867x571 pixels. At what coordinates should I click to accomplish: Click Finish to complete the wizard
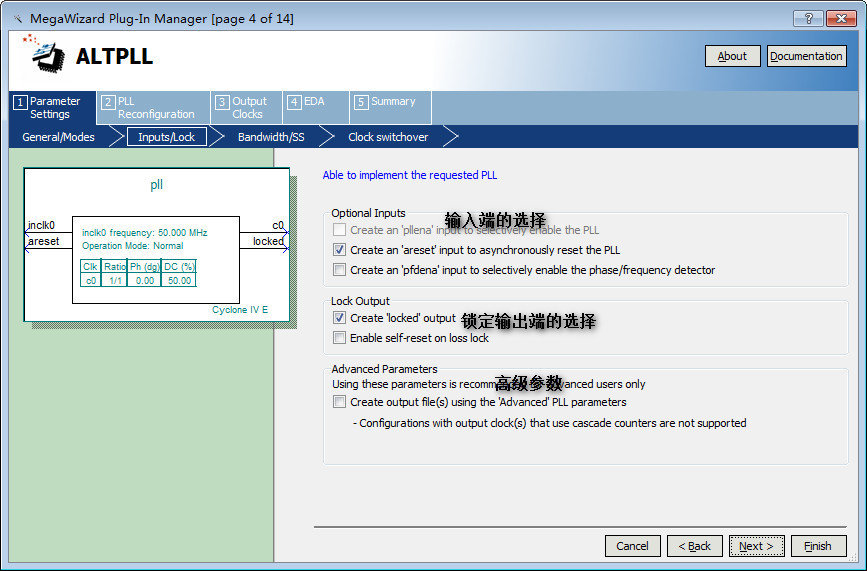[x=818, y=546]
